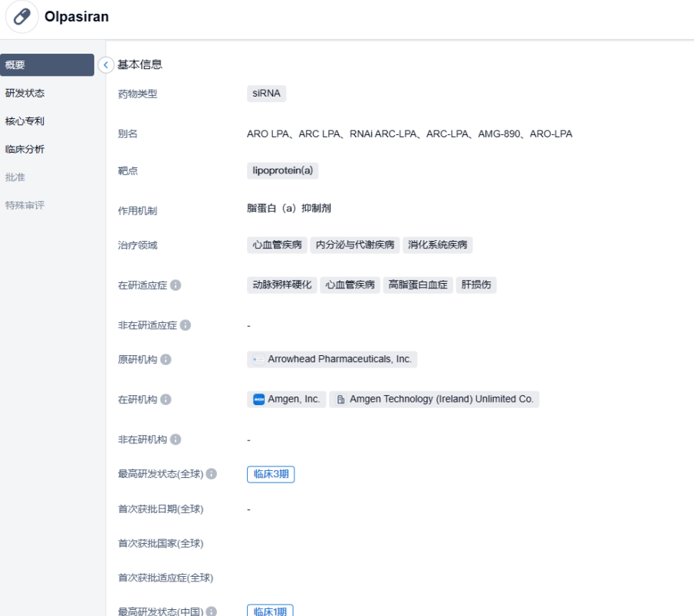The width and height of the screenshot is (694, 616).
Task: Select the 动脉粥样硬化 indication tag
Action: (x=281, y=285)
